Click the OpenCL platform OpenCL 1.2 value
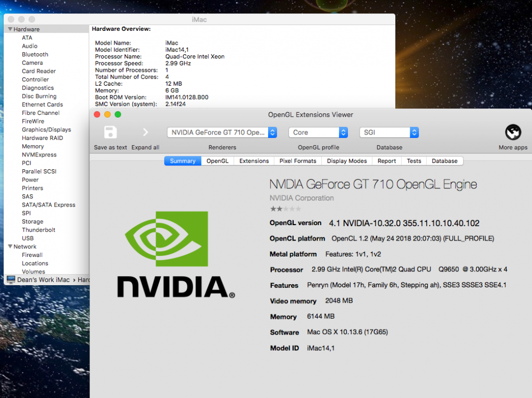The image size is (532, 398). [413, 238]
